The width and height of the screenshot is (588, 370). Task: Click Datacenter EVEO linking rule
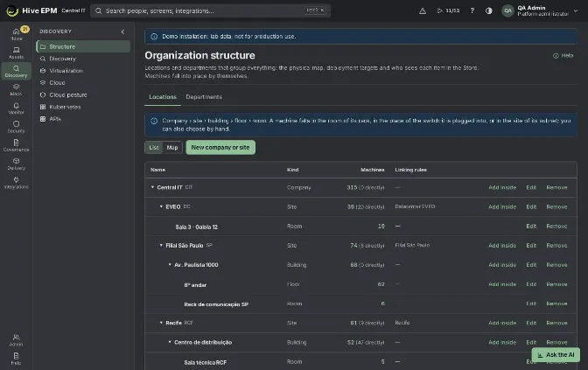click(415, 206)
